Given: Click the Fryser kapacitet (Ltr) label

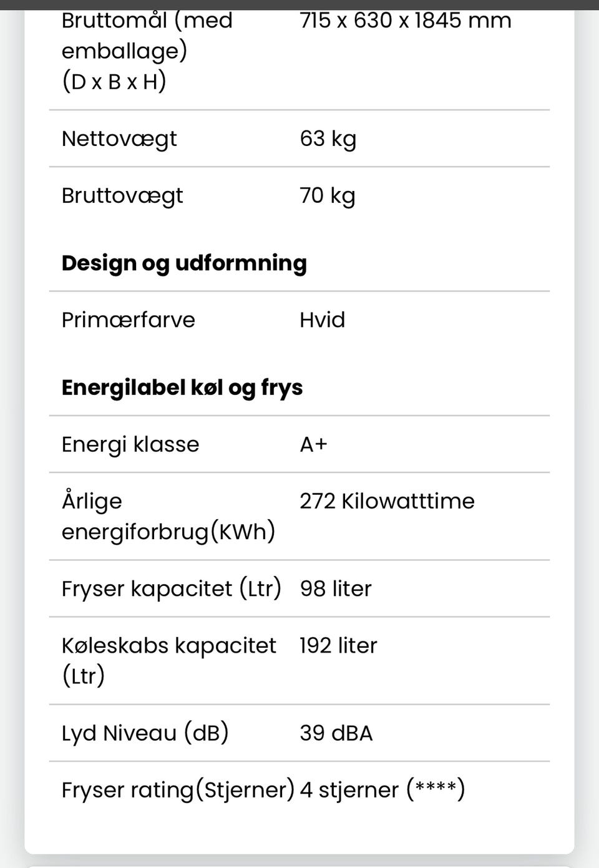Looking at the screenshot, I should coord(171,588).
